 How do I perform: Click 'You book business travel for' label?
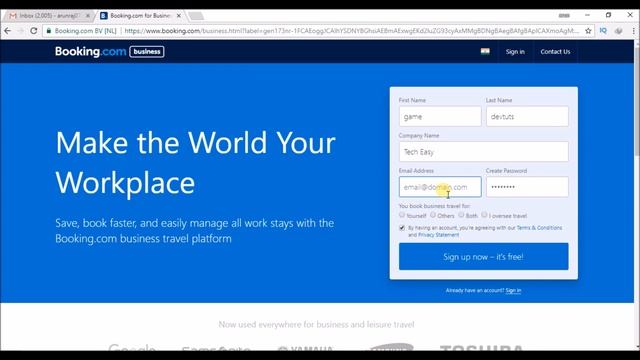tap(434, 206)
